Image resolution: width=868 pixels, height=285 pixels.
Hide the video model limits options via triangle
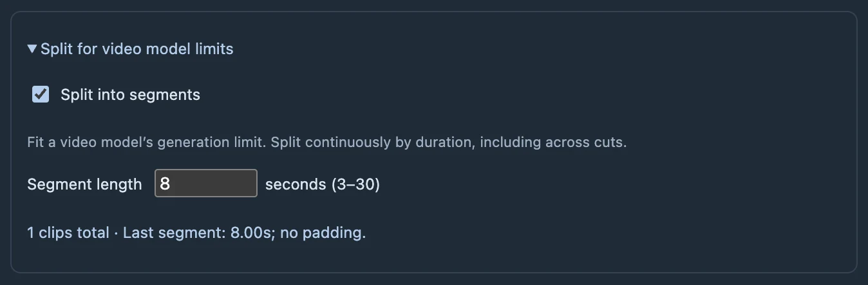[x=32, y=49]
